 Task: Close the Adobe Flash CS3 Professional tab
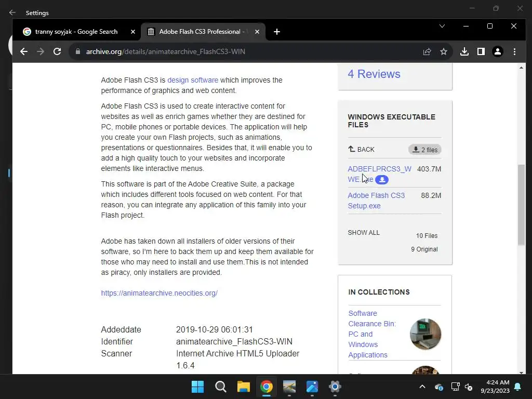coord(257,32)
